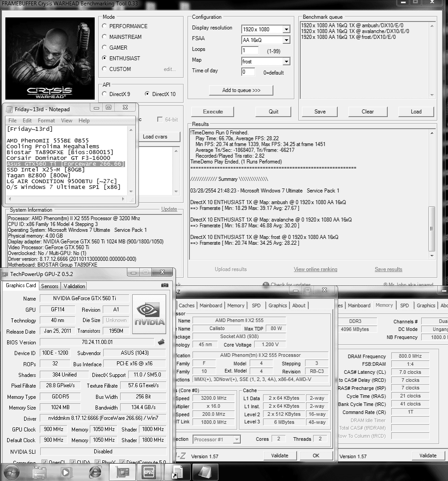The image size is (448, 481).
Task: Open Windows Explorer from the taskbar
Action: click(x=40, y=473)
